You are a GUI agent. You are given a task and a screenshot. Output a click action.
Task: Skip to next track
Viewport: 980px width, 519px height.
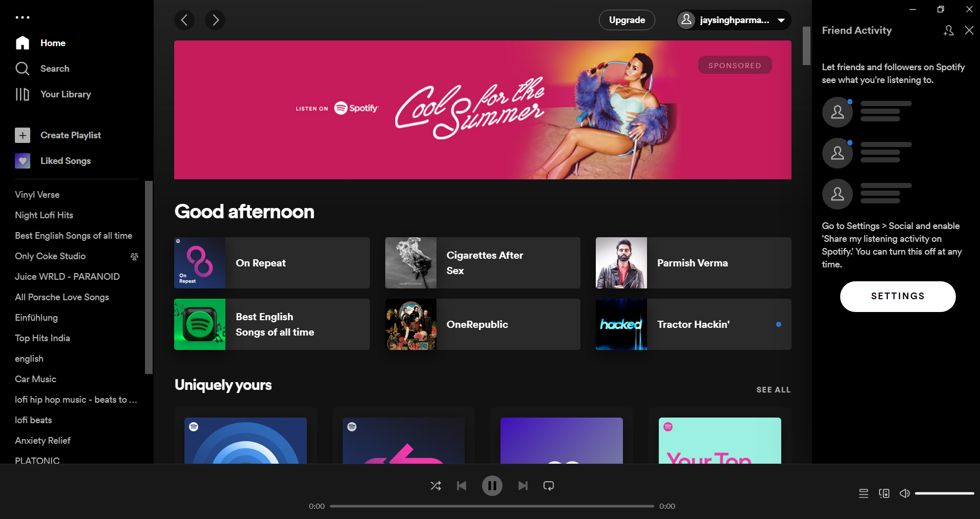point(523,486)
